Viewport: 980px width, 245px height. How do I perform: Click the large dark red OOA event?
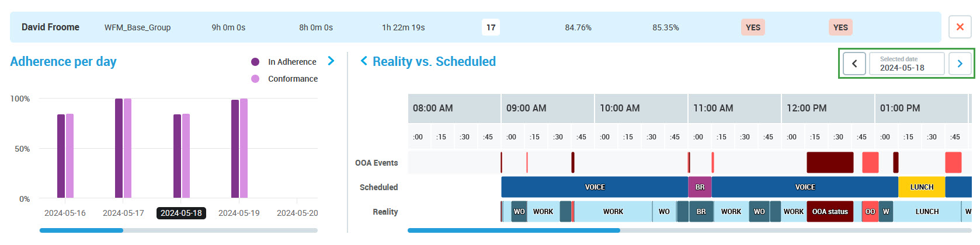[x=829, y=162]
